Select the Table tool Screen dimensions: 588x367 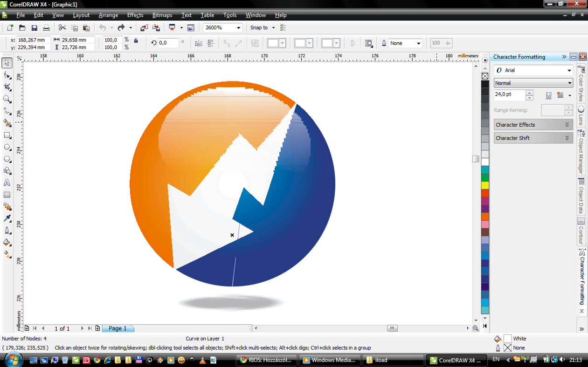coord(7,195)
